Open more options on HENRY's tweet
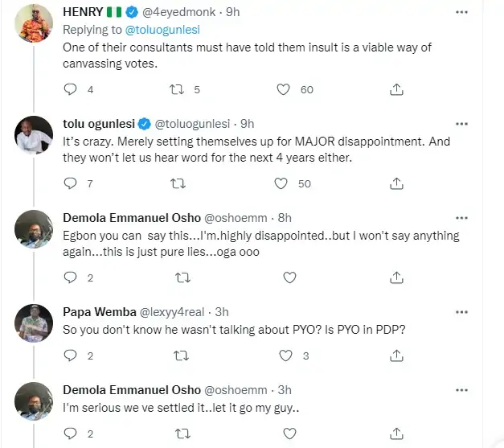 (461, 14)
